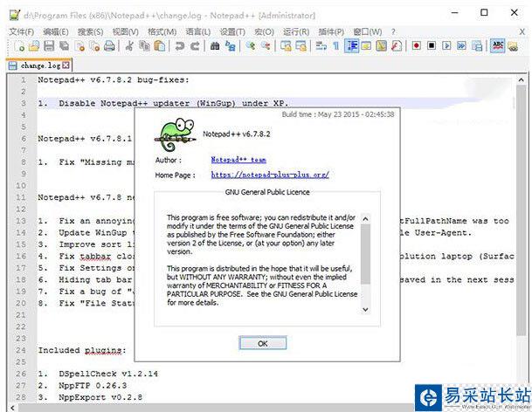Open the Document Map icon
Image resolution: width=532 pixels, height=412 pixels.
(381, 45)
